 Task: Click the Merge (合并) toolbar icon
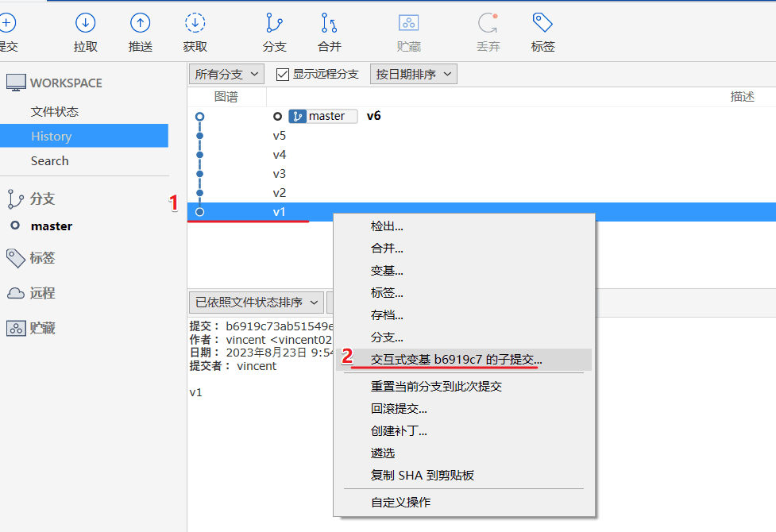tap(329, 24)
